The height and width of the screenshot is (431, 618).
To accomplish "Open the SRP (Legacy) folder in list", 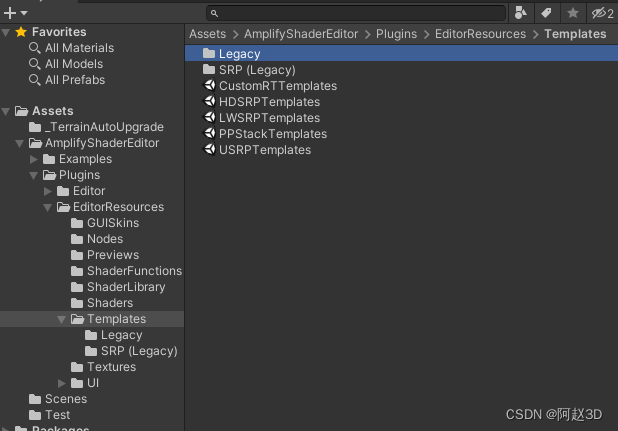I will (x=257, y=70).
